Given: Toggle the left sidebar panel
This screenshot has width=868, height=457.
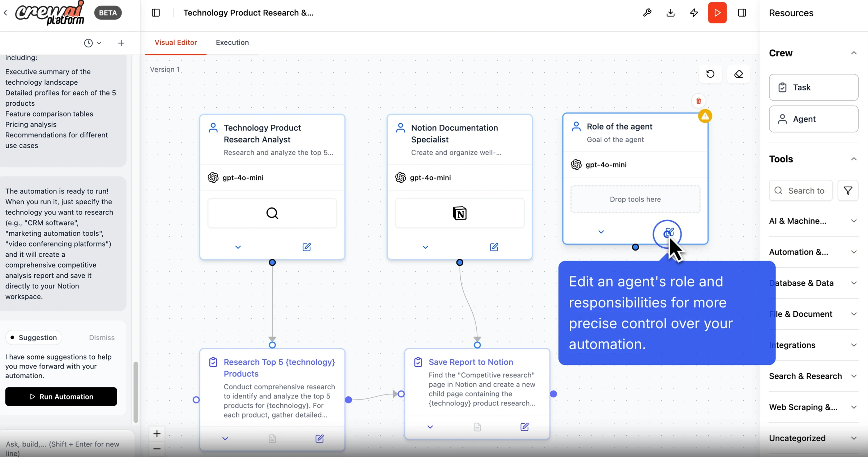Looking at the screenshot, I should click(x=156, y=13).
